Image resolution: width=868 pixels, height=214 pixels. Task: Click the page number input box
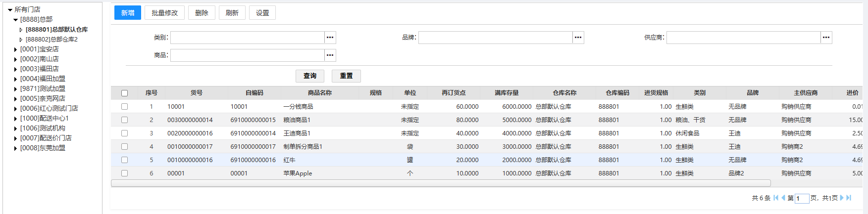802,198
